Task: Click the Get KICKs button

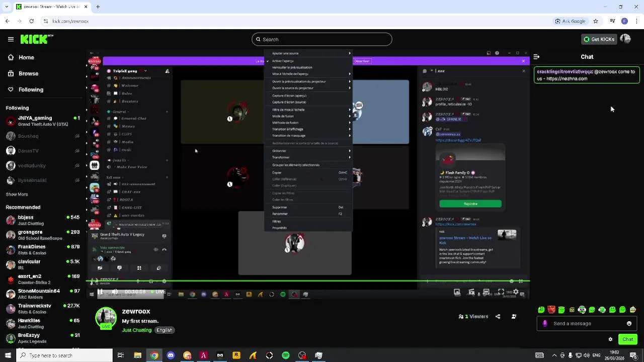Action: point(599,39)
